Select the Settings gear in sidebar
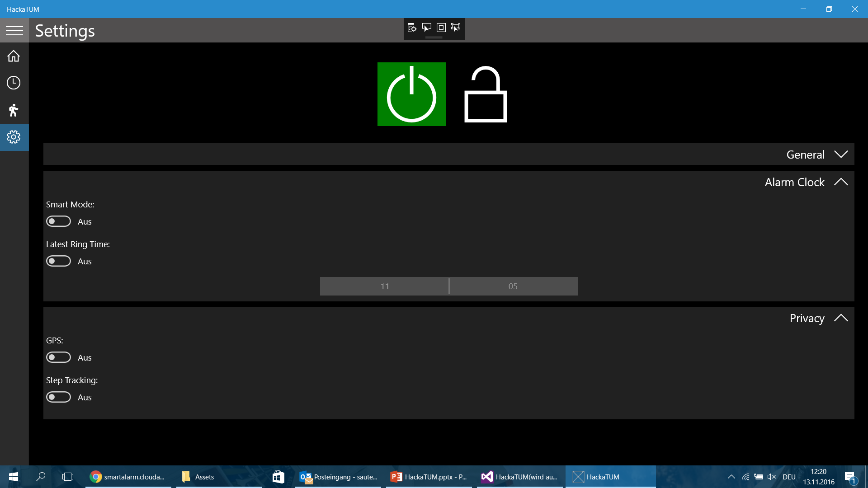 pyautogui.click(x=14, y=137)
